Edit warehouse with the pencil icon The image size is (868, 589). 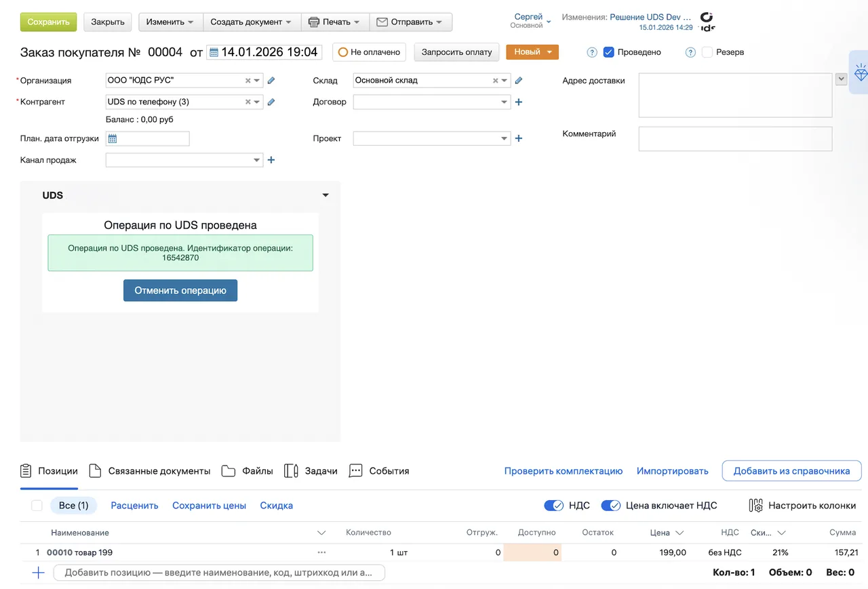tap(519, 81)
